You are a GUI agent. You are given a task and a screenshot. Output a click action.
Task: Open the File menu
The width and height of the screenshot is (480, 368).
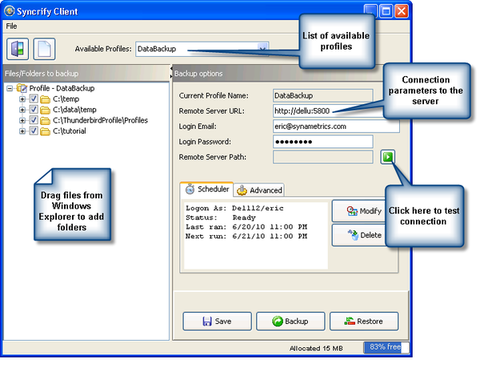[x=11, y=26]
